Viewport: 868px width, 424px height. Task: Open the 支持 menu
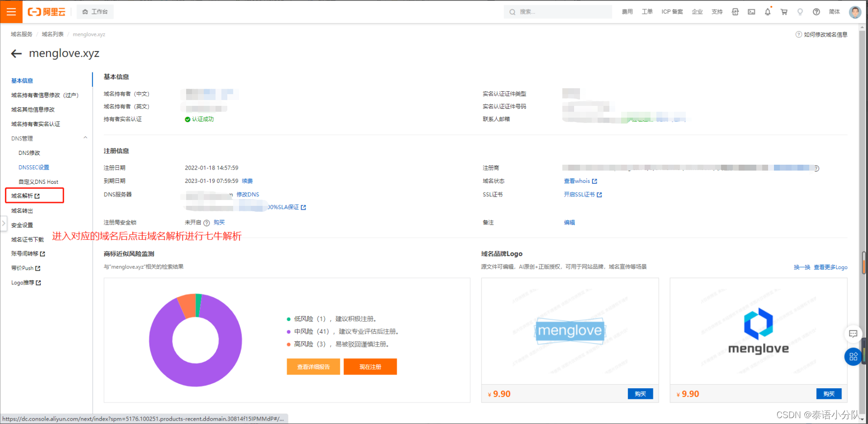[x=717, y=12]
